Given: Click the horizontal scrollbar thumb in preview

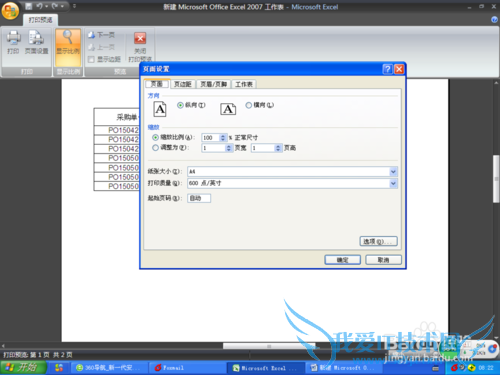Looking at the screenshot, I should coord(269,346).
